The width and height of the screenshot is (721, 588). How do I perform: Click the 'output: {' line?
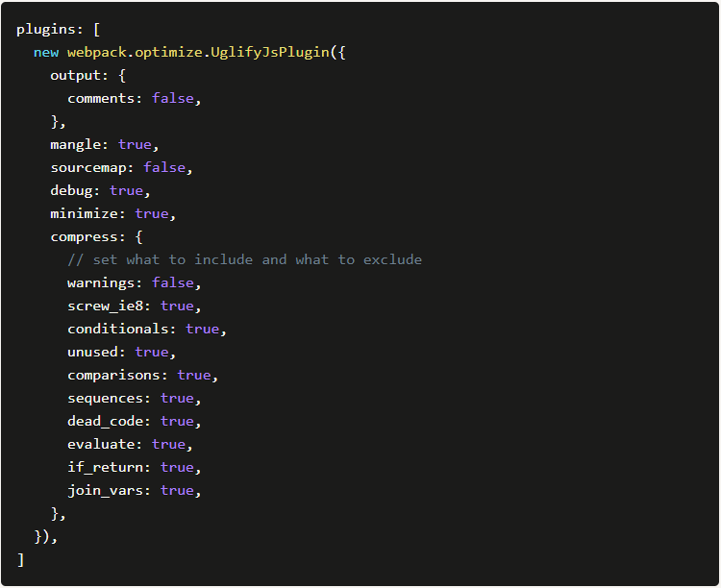click(x=87, y=75)
